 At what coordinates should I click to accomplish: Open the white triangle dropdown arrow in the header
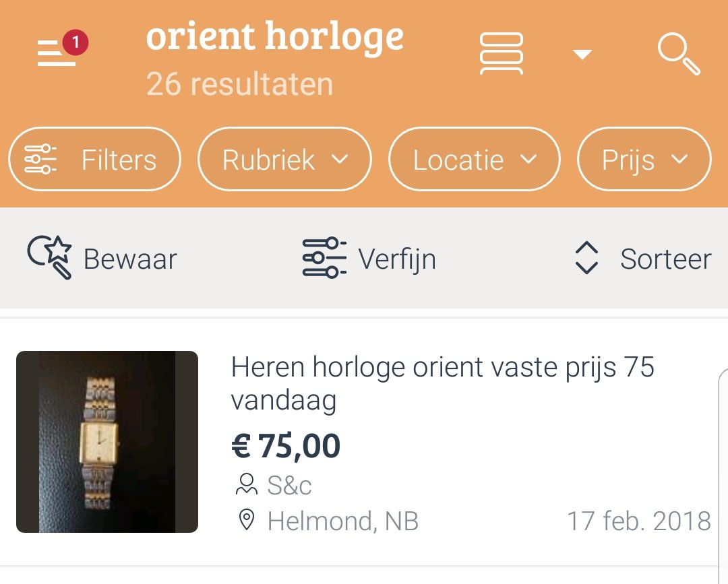coord(582,55)
